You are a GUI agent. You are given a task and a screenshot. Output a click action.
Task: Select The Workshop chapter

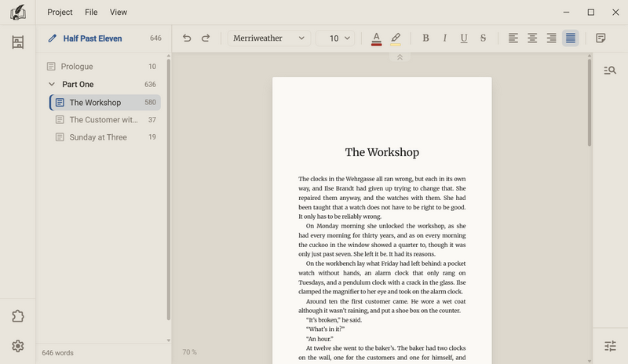pos(105,103)
